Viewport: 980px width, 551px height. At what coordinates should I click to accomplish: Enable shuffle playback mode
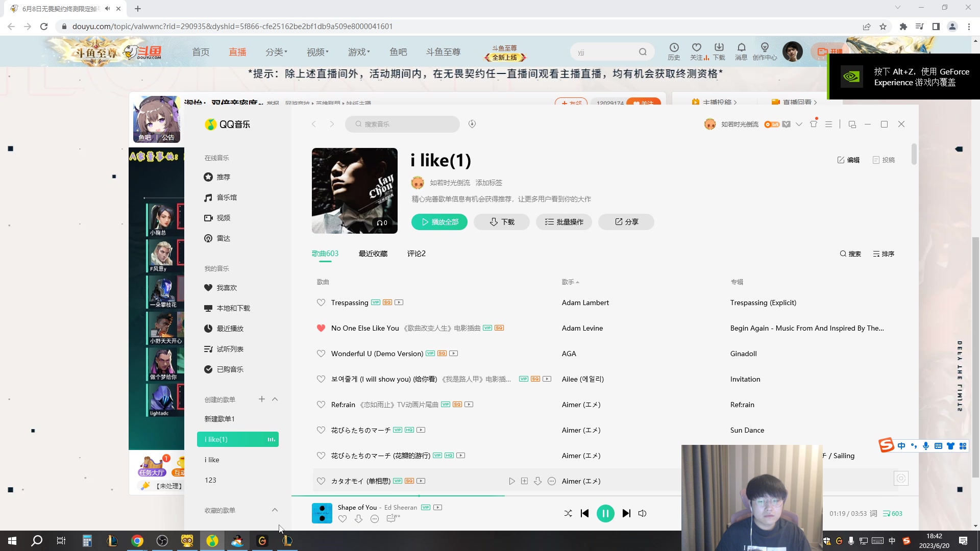[x=568, y=513]
